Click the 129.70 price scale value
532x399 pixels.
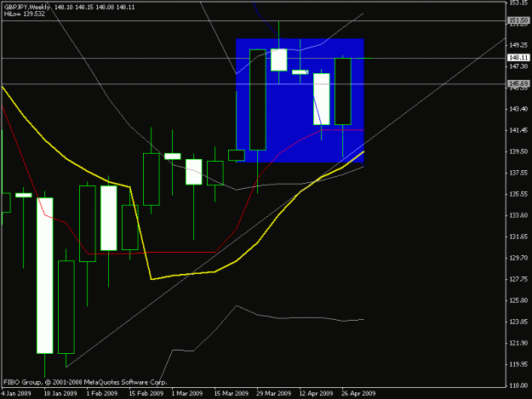point(518,258)
